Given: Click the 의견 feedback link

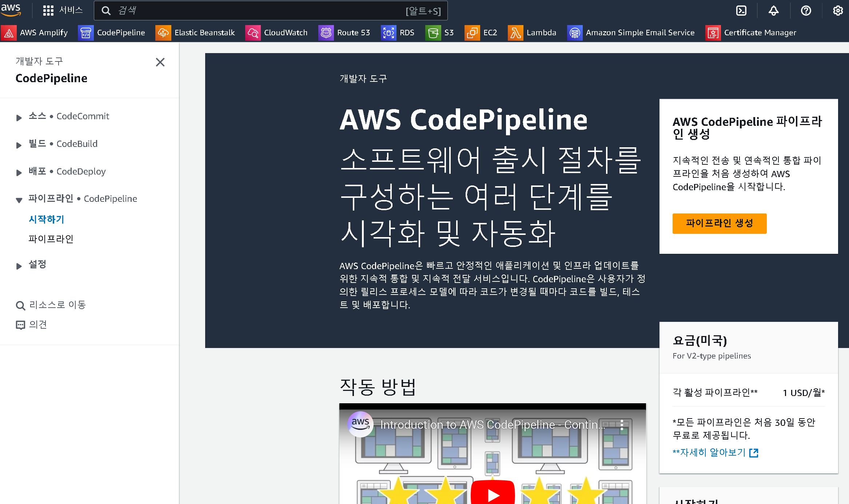Looking at the screenshot, I should 38,324.
